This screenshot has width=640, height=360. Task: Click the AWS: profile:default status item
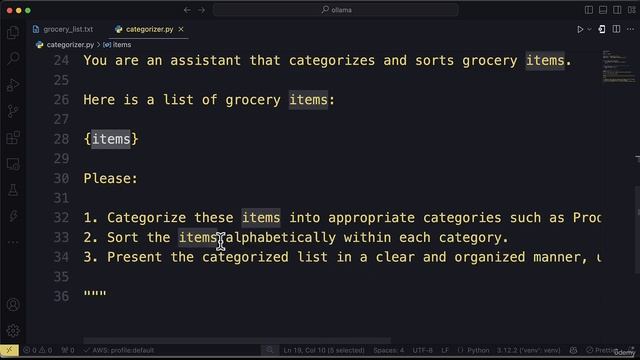pyautogui.click(x=119, y=350)
